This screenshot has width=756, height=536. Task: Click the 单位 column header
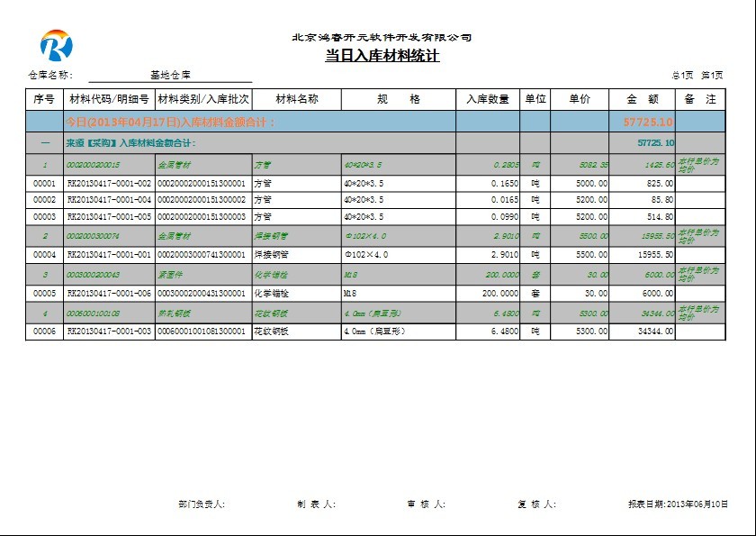pyautogui.click(x=535, y=99)
